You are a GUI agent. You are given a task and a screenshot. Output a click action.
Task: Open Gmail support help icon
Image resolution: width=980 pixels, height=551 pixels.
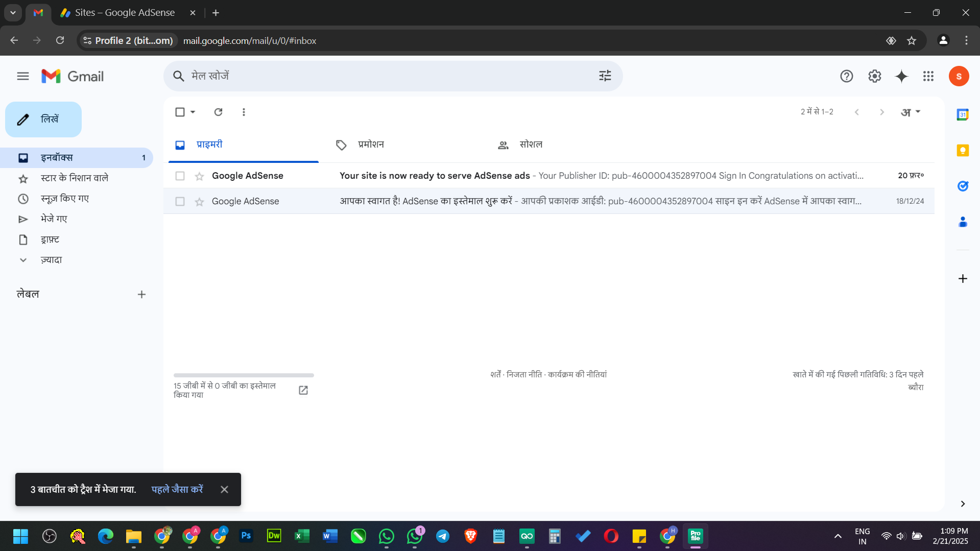click(847, 76)
